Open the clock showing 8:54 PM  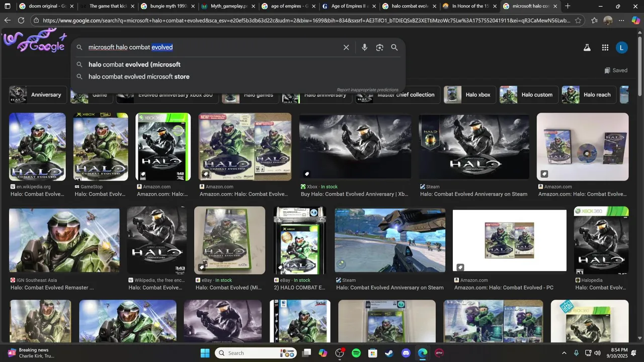[x=617, y=353]
